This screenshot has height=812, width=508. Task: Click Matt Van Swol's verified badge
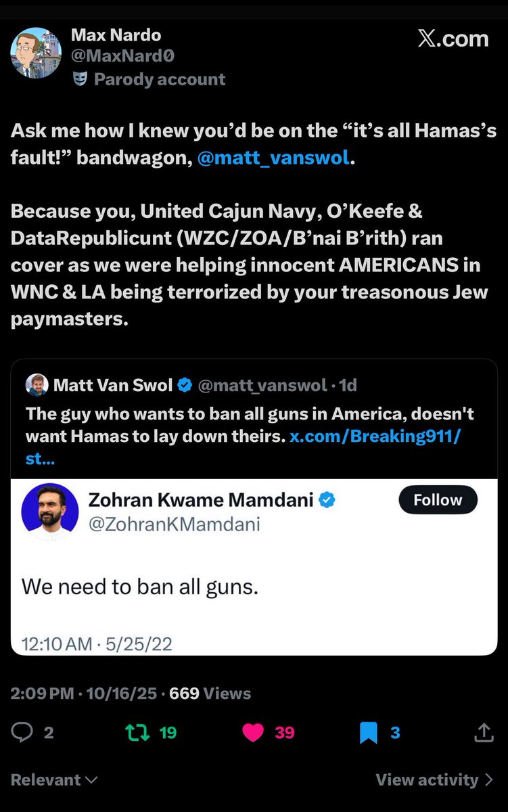pos(184,386)
